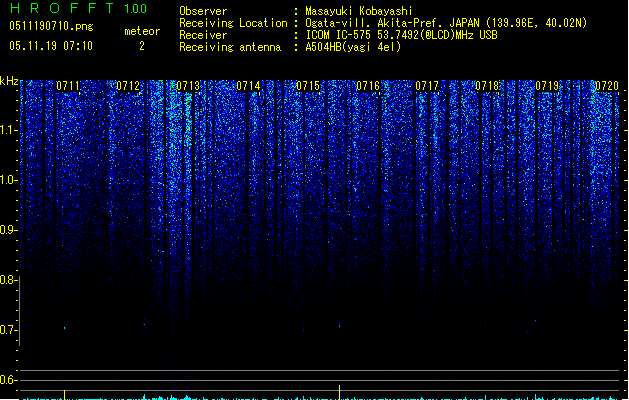Click the 1.1 kHz axis label
This screenshot has width=629, height=400.
7,130
